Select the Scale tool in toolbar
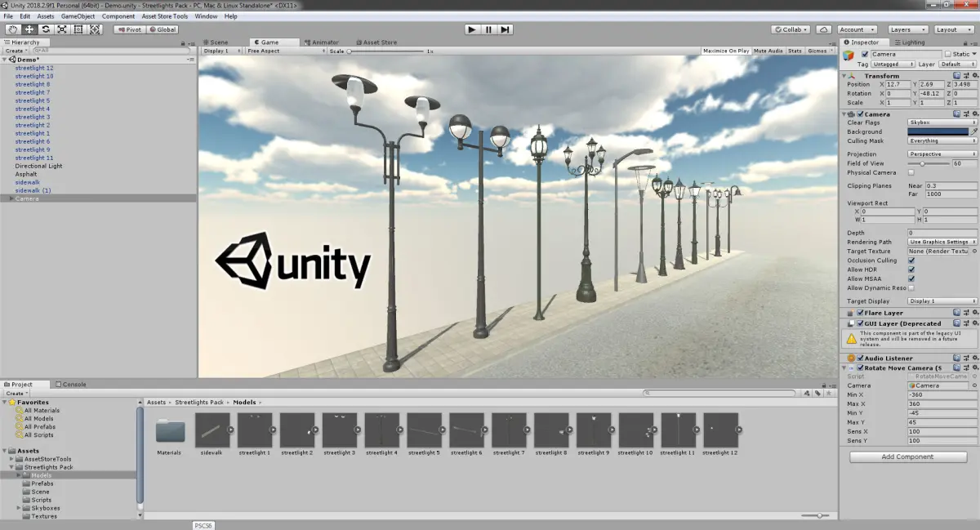Viewport: 980px width, 530px height. tap(62, 29)
